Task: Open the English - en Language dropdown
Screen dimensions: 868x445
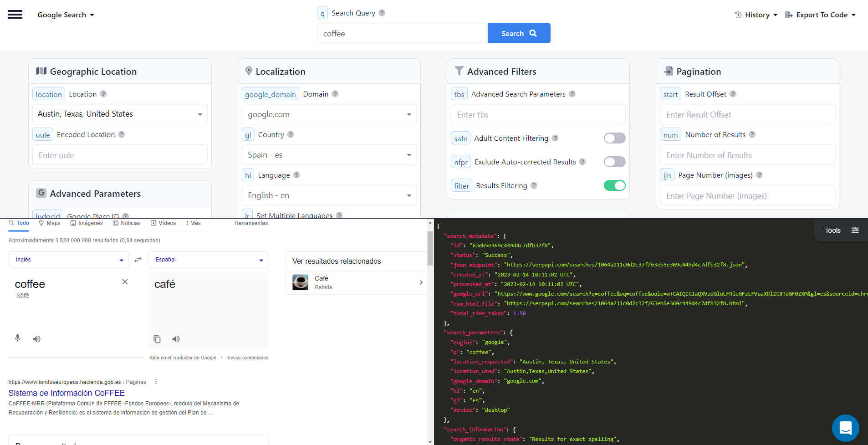Action: (328, 195)
